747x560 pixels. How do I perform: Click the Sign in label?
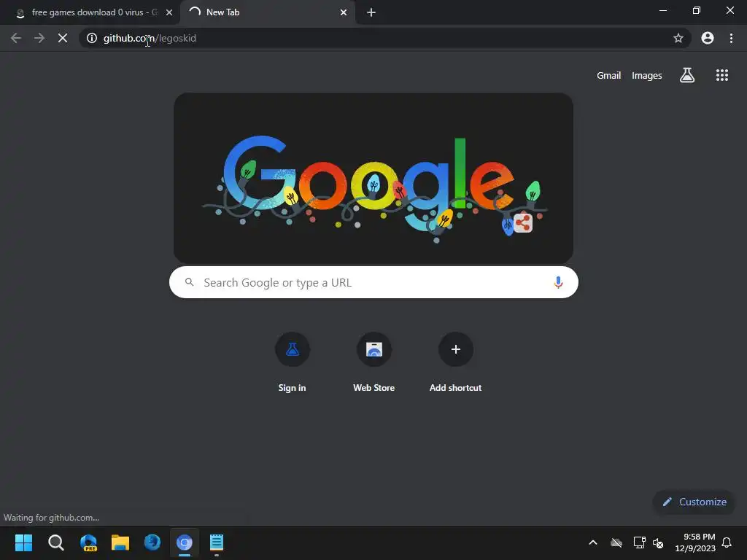(292, 388)
